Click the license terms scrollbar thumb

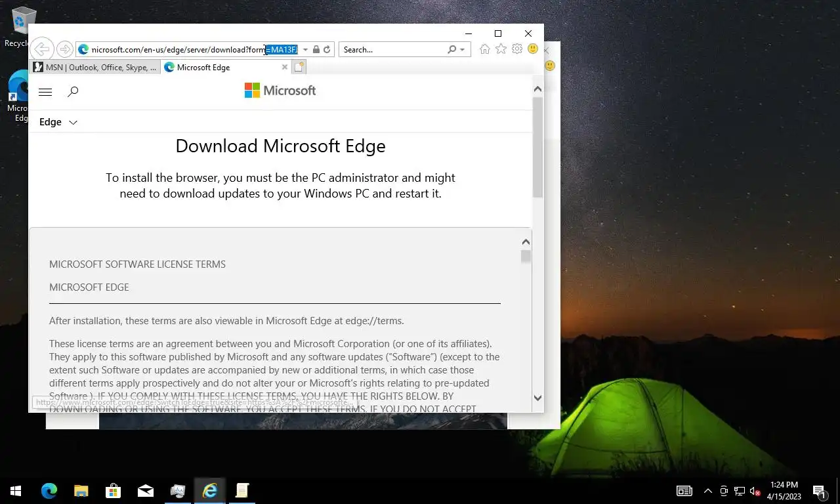(x=526, y=257)
